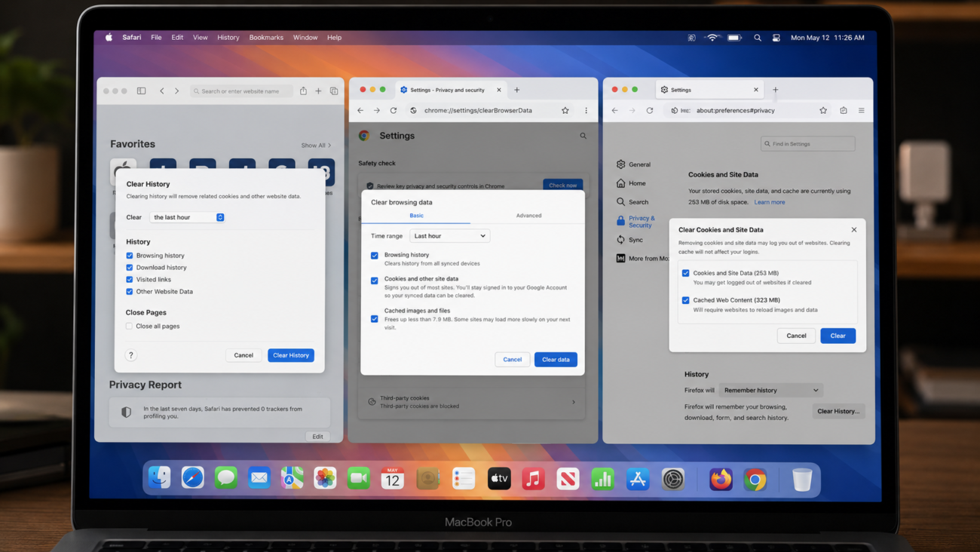Click Find in Settings field in Firefox
The height and width of the screenshot is (552, 980).
pyautogui.click(x=808, y=143)
